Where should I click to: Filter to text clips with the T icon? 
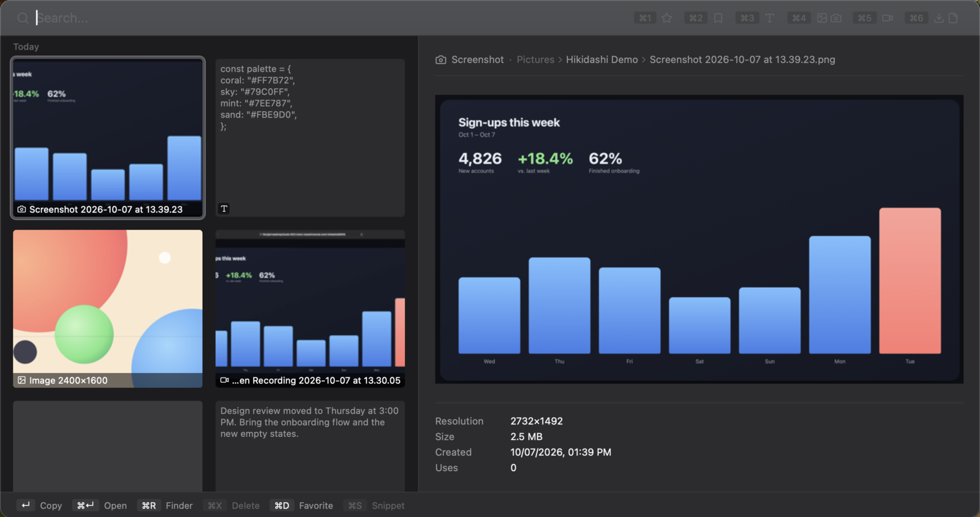tap(770, 18)
